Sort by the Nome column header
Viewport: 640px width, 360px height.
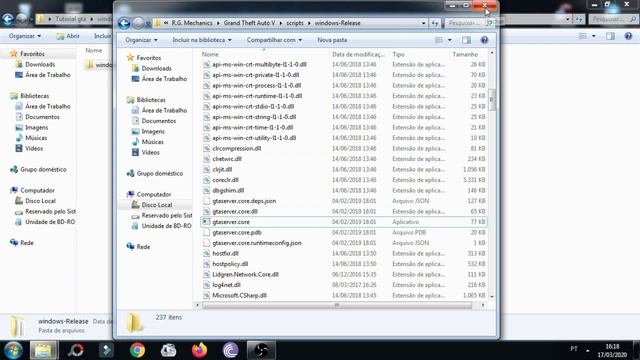pos(210,54)
